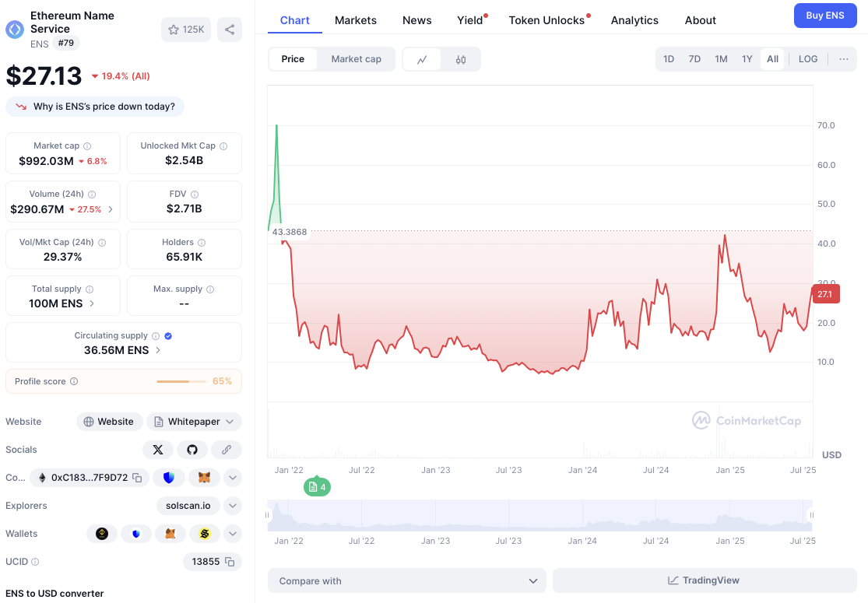Screen dimensions: 868x603
Task: Click the 27.1 current price tag
Action: pos(826,294)
